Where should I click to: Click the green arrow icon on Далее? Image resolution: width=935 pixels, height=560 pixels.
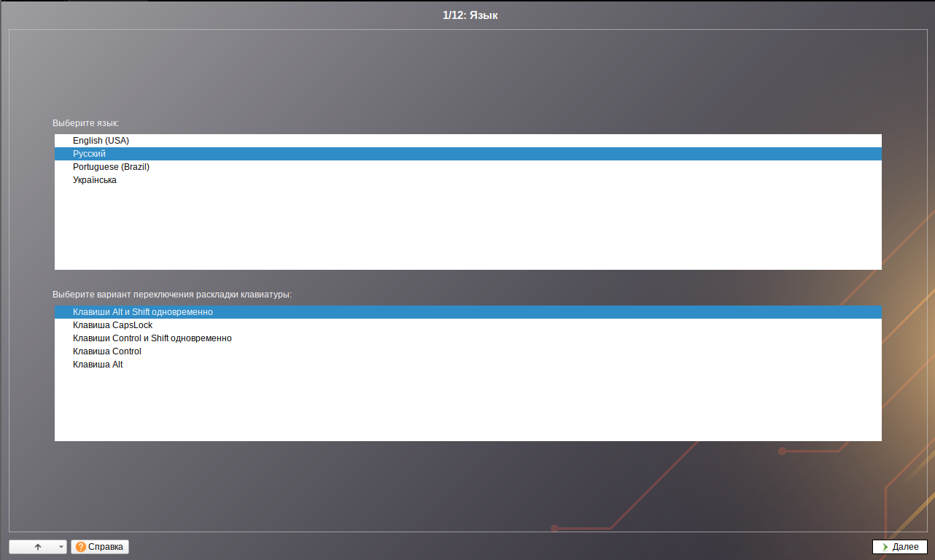click(x=885, y=547)
